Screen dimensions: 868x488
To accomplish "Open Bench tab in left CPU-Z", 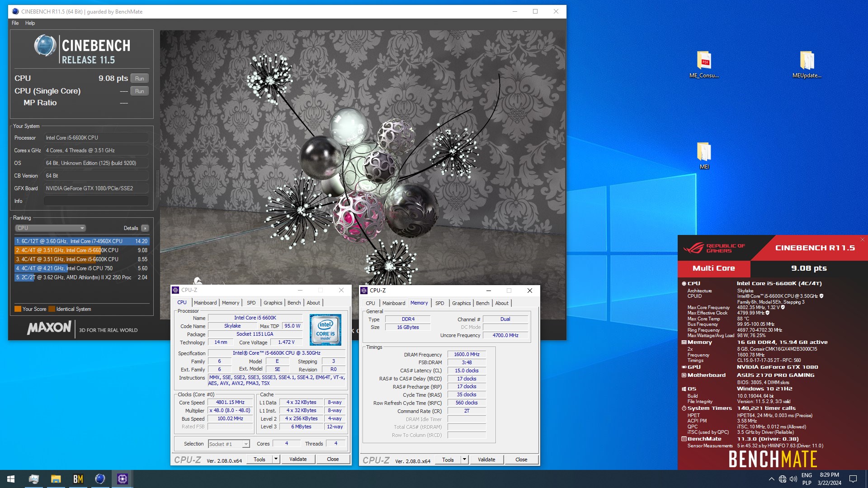I will [x=294, y=303].
